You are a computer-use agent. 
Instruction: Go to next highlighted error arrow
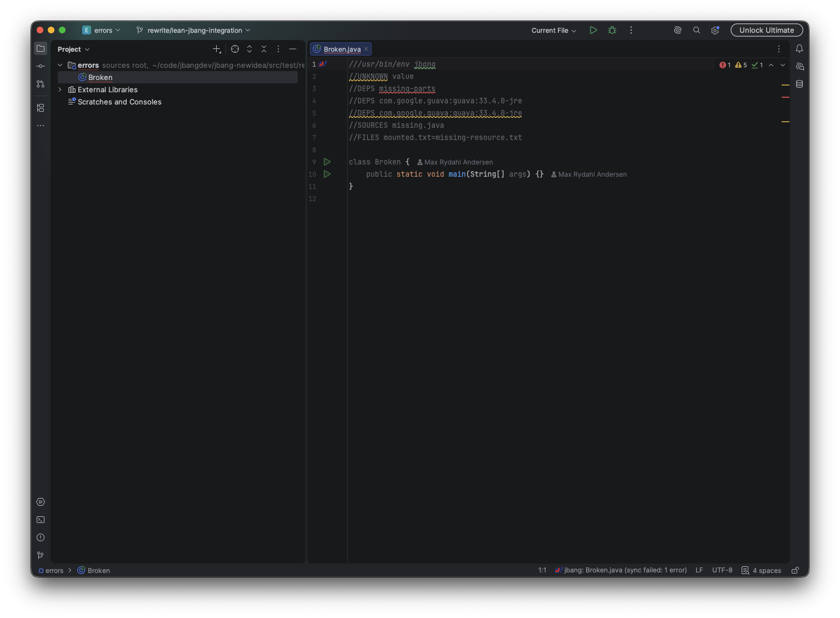pyautogui.click(x=783, y=65)
